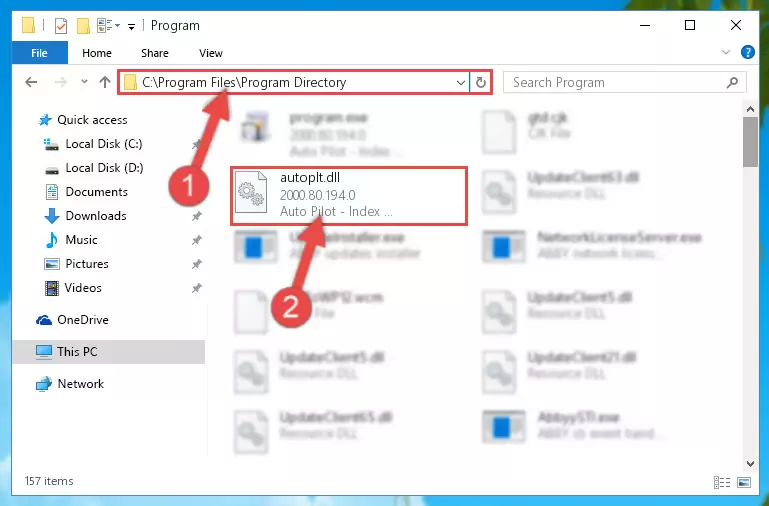Go up one folder level
Viewport: 769px width, 506px height.
coord(104,82)
